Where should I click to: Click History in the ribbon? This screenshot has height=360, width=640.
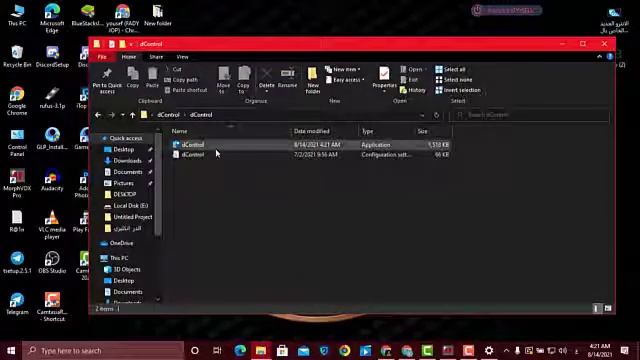[413, 90]
